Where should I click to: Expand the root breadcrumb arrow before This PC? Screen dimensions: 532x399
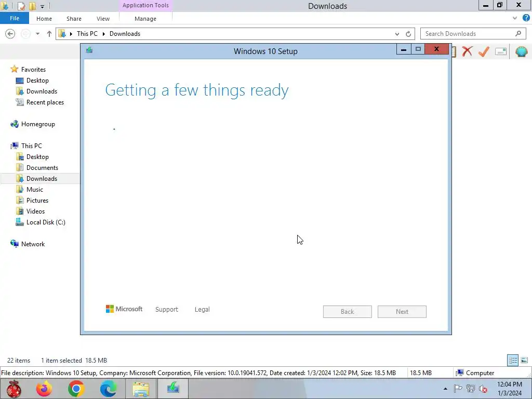click(71, 34)
